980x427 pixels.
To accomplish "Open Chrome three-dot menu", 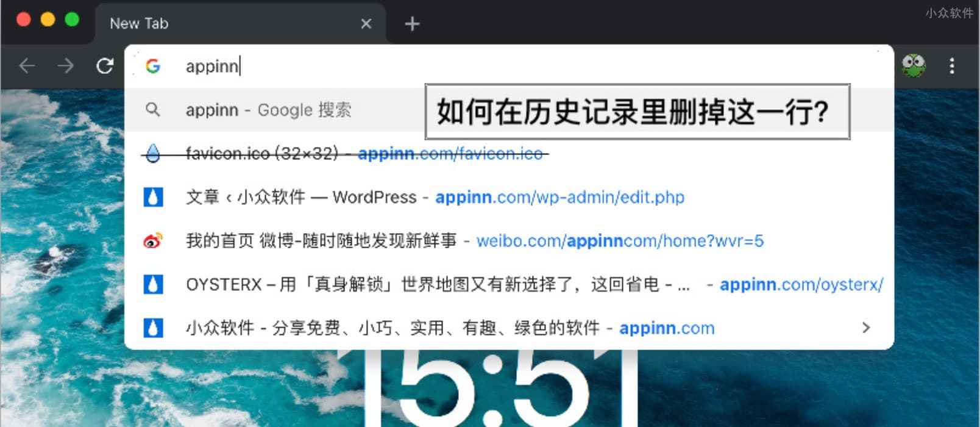I will (x=952, y=66).
